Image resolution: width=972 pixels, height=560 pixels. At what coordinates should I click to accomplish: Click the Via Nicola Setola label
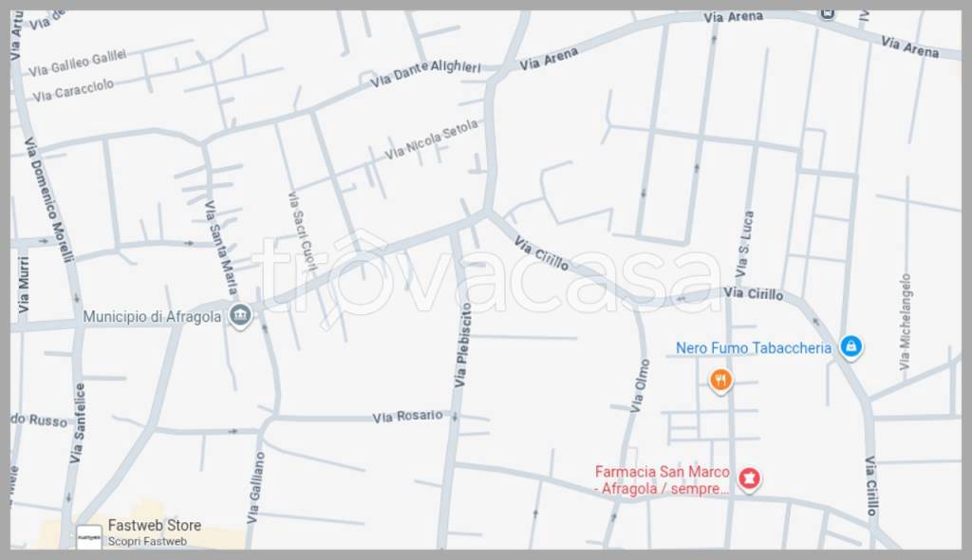pyautogui.click(x=432, y=139)
